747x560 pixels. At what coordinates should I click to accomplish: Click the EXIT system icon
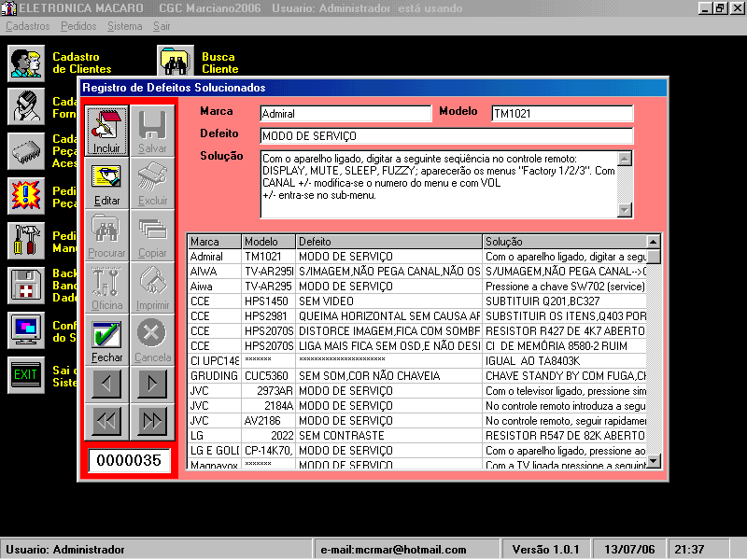[26, 375]
